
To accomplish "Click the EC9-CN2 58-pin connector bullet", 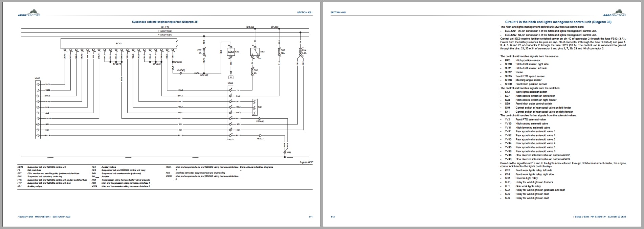I will click(x=551, y=35).
